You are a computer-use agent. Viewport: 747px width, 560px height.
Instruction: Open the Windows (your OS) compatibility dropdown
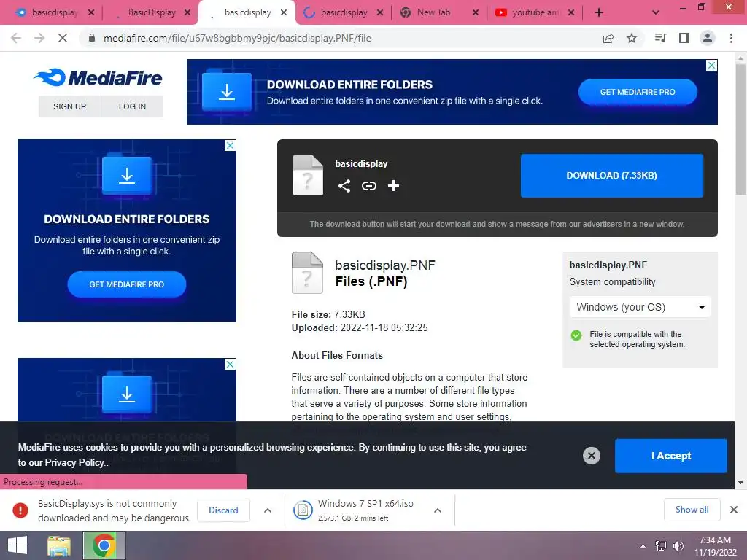pos(640,307)
